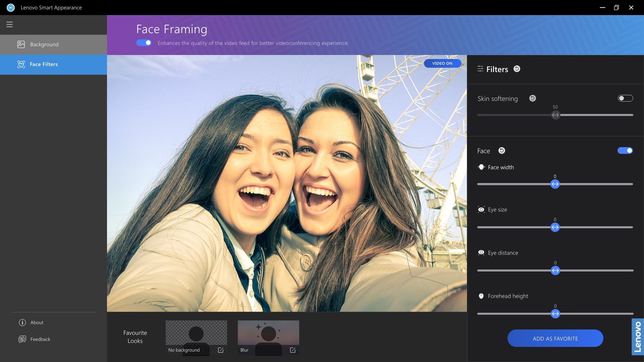Select the Blur look thumbnail
Screen dimensions: 644x362
pyautogui.click(x=268, y=334)
